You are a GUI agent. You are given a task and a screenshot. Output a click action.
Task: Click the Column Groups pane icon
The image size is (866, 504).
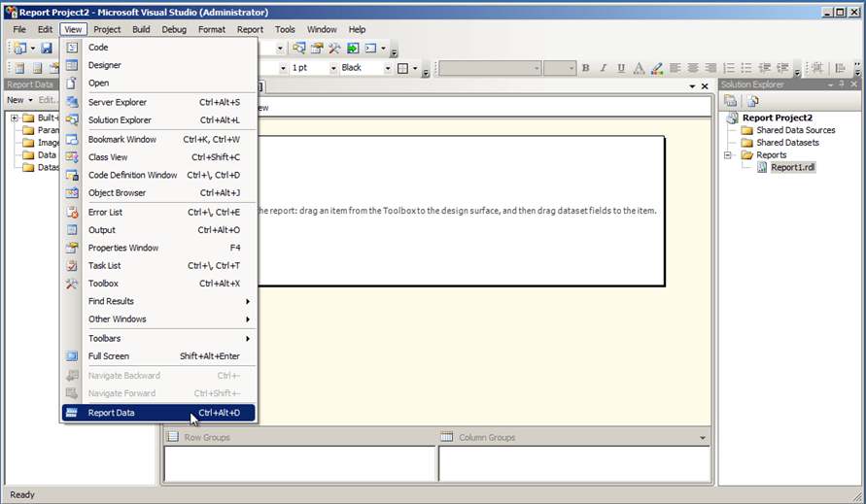447,437
